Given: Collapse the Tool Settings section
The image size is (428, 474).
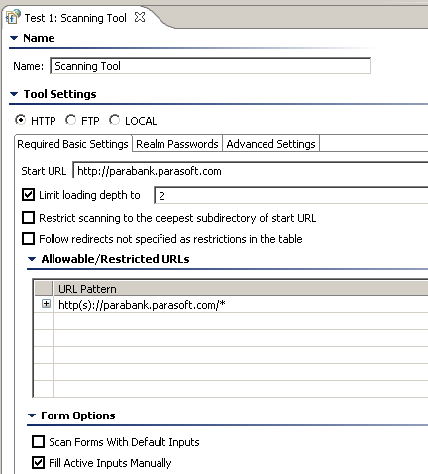Looking at the screenshot, I should [14, 94].
